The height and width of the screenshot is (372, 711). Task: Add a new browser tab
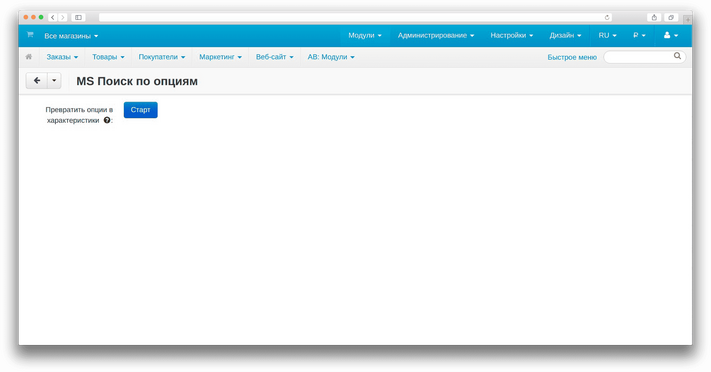[x=687, y=19]
